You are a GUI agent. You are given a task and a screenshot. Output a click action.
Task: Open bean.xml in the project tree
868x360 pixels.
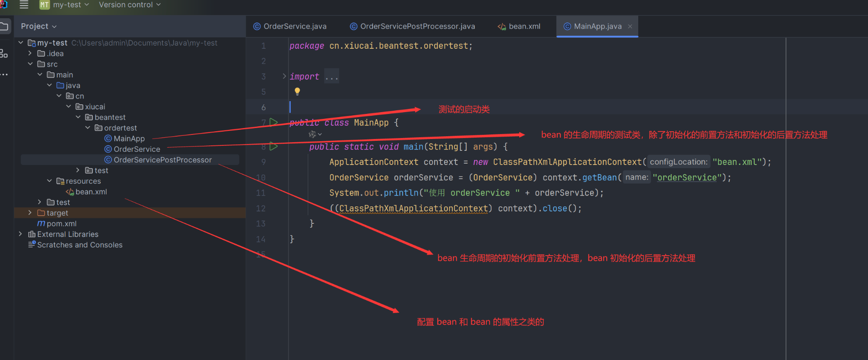(91, 192)
